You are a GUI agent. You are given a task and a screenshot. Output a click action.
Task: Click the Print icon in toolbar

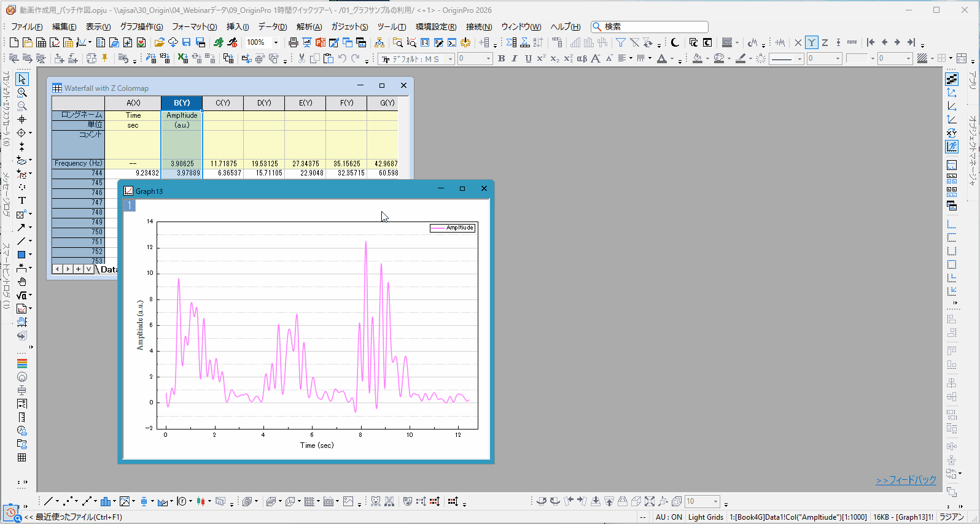click(294, 42)
